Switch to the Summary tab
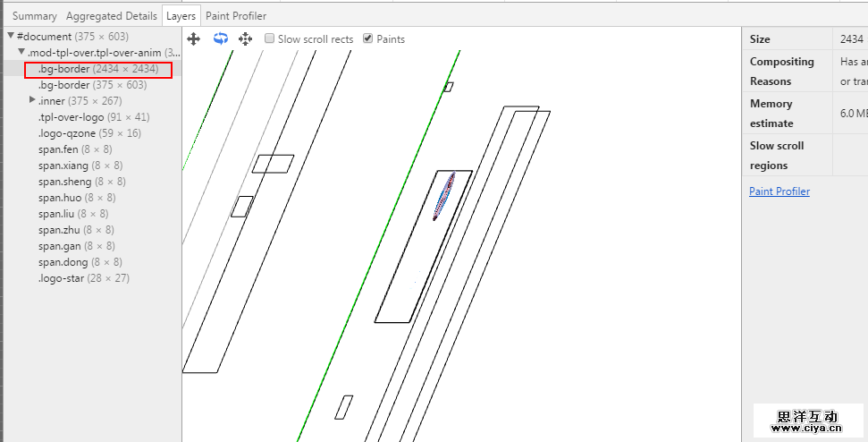Image resolution: width=868 pixels, height=442 pixels. pos(34,16)
